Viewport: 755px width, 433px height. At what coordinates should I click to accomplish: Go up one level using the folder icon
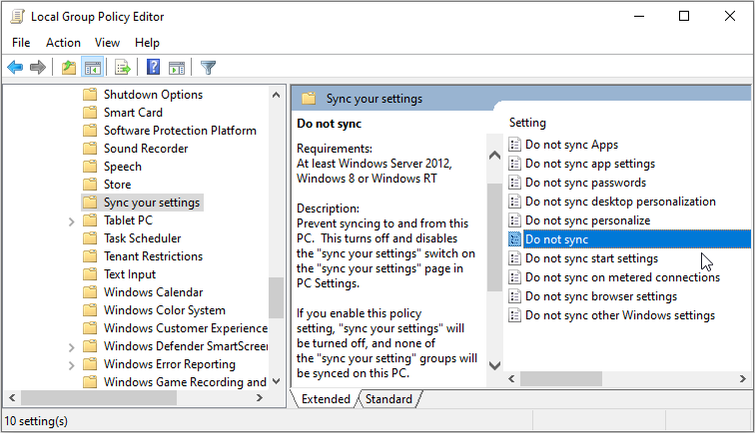(68, 68)
